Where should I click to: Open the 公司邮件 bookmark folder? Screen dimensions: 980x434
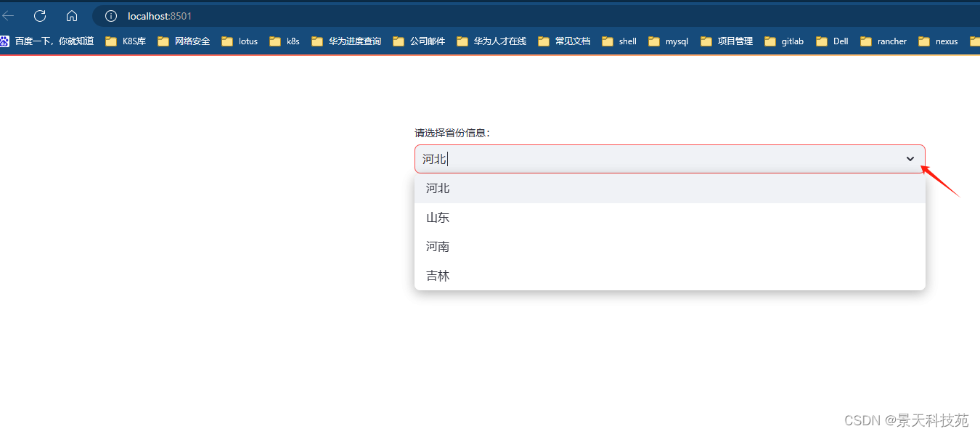pos(419,41)
